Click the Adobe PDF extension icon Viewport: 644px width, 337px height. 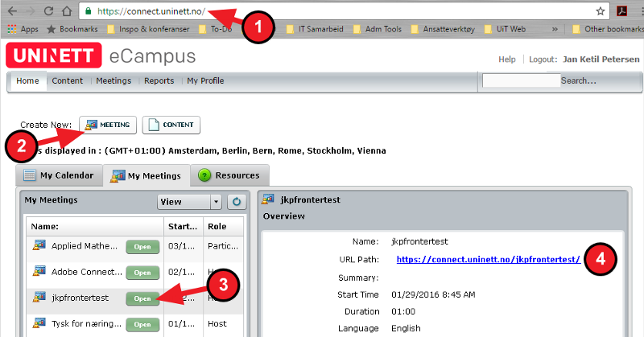pos(622,11)
